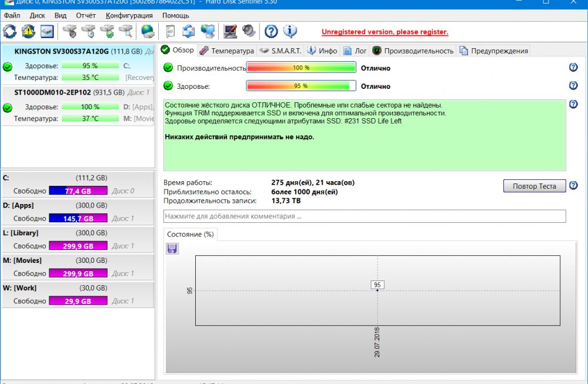
Task: Open the blue question mark help toolbar icon
Action: (271, 31)
